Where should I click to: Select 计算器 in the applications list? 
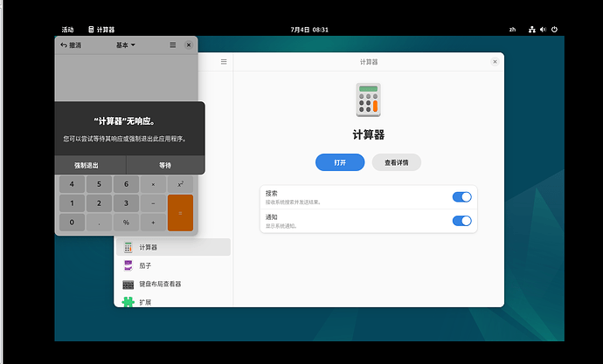[173, 247]
